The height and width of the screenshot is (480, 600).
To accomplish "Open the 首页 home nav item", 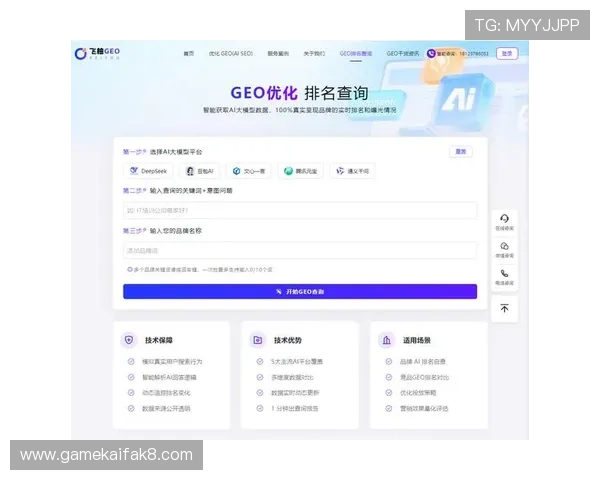I will (x=188, y=54).
